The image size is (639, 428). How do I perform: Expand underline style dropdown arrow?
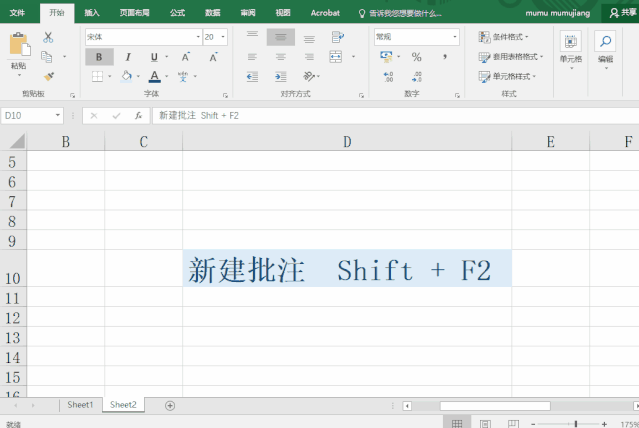167,57
